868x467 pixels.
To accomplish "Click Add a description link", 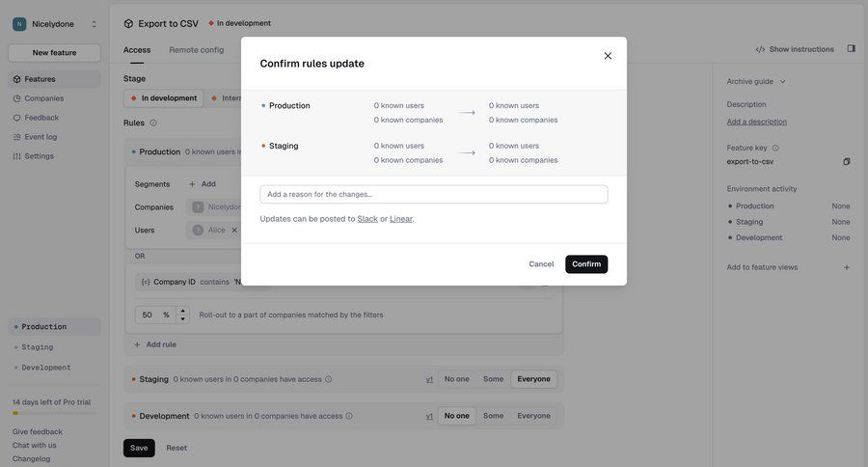I will point(757,122).
